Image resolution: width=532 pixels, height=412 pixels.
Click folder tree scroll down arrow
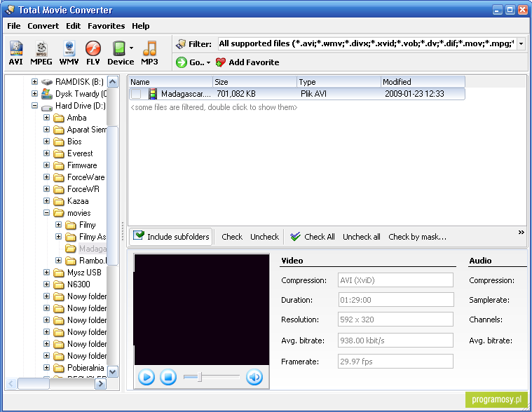(x=113, y=371)
